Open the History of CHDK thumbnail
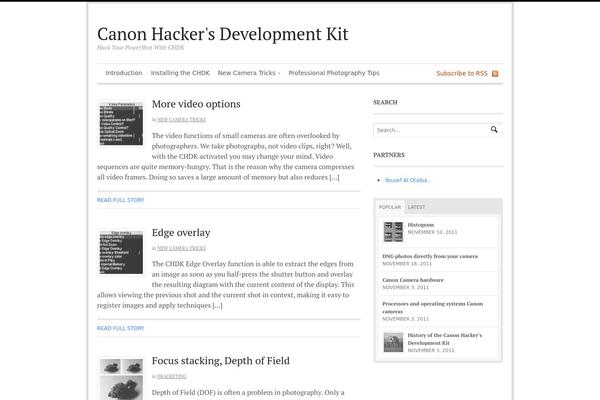 [393, 342]
